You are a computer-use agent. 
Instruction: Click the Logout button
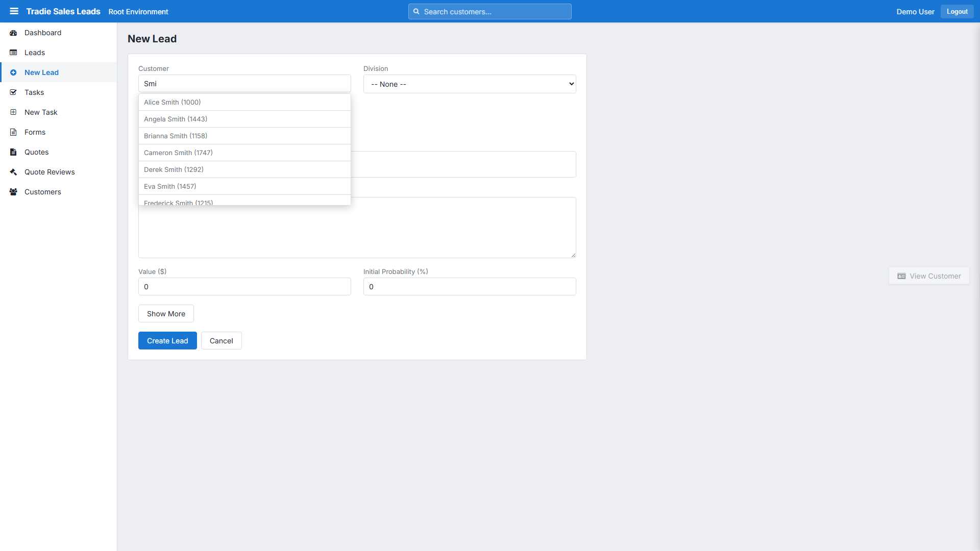957,11
